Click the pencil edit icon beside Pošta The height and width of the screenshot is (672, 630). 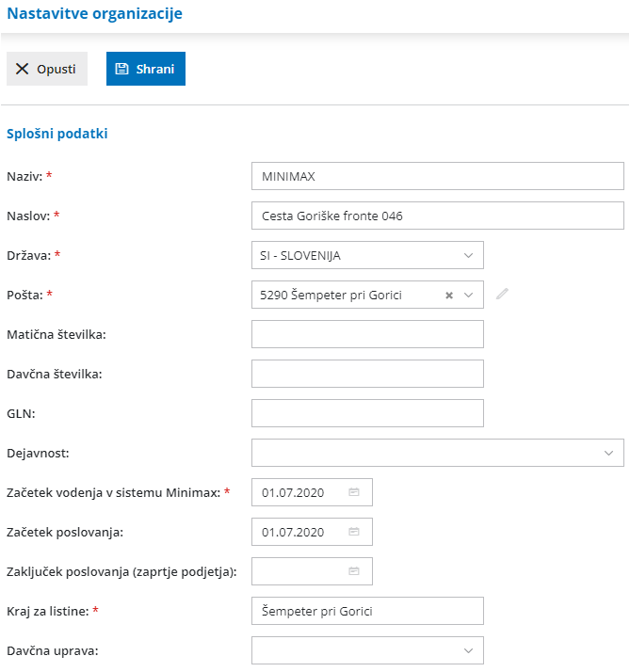(502, 295)
